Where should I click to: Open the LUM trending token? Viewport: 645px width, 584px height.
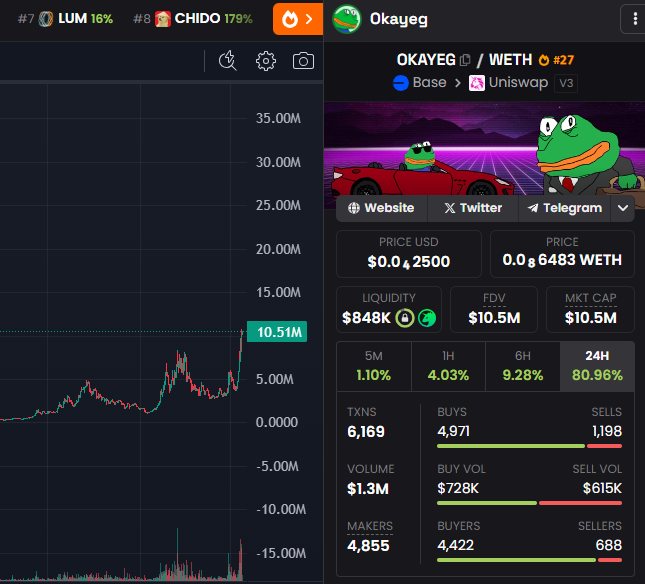pyautogui.click(x=66, y=19)
